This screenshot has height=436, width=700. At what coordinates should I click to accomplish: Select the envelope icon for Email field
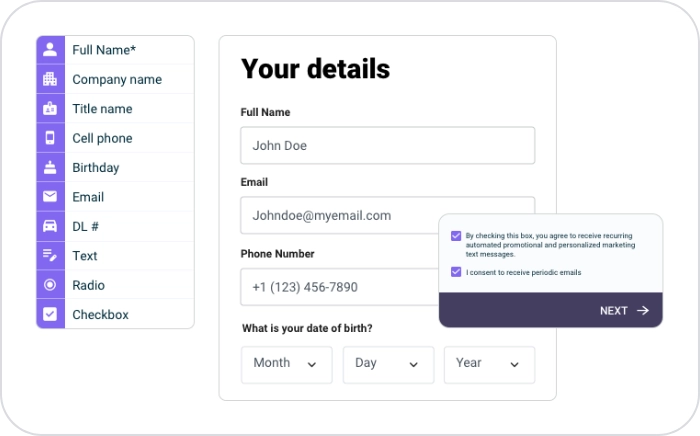[50, 197]
